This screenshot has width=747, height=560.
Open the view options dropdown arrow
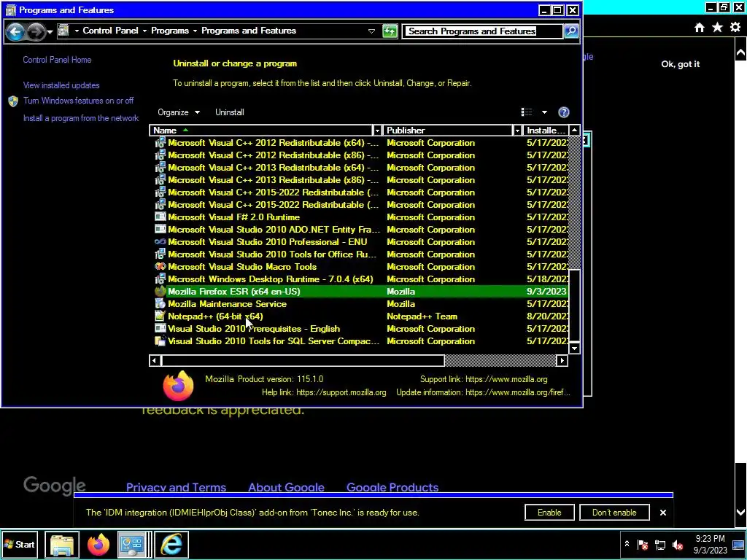544,112
